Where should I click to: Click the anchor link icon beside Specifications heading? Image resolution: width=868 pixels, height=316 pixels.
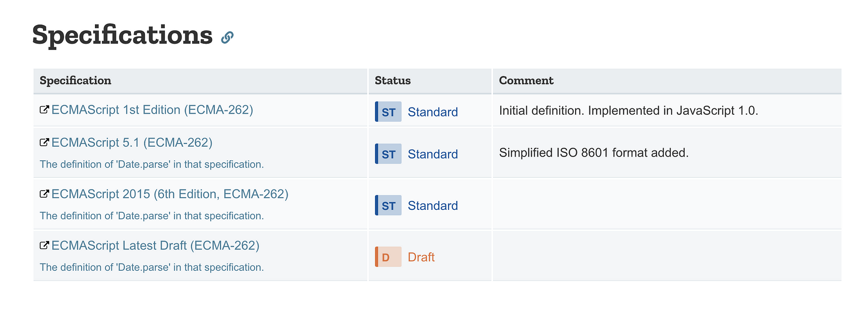tap(227, 37)
